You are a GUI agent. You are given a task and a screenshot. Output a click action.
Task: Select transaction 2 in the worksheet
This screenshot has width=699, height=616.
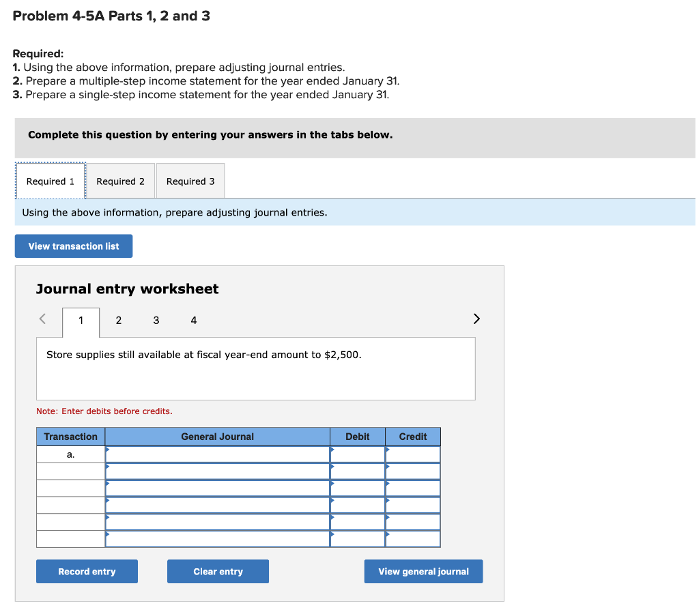click(x=118, y=320)
